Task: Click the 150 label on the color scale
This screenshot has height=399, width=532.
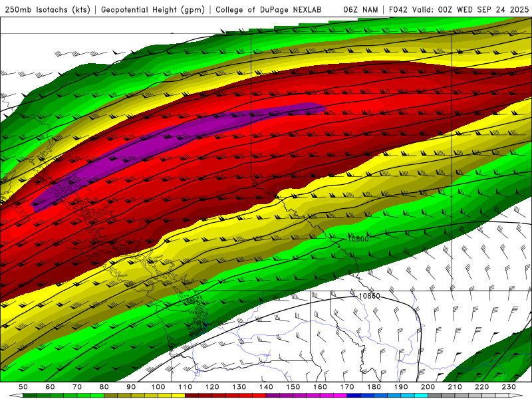Action: [x=293, y=387]
